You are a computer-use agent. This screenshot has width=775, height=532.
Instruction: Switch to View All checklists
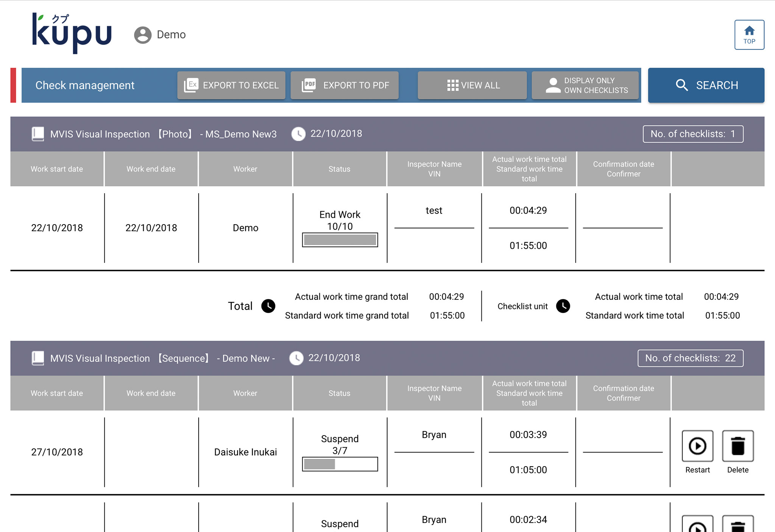(x=472, y=85)
